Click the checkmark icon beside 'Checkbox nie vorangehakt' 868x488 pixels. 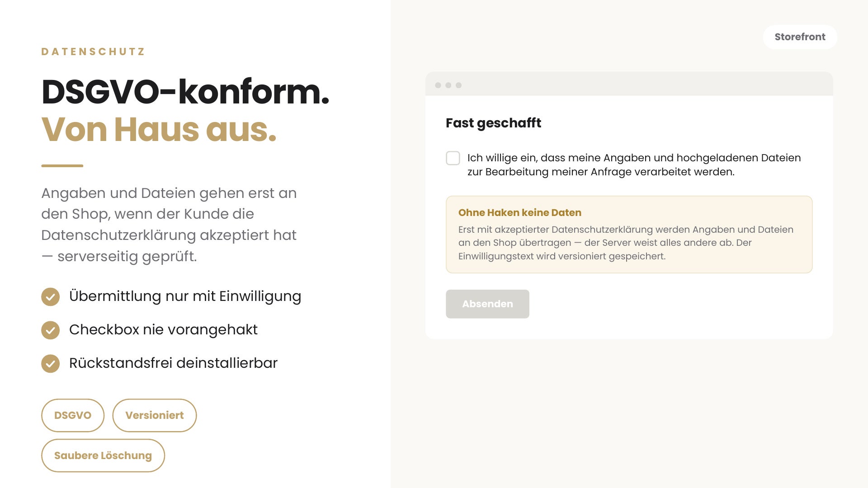coord(50,330)
